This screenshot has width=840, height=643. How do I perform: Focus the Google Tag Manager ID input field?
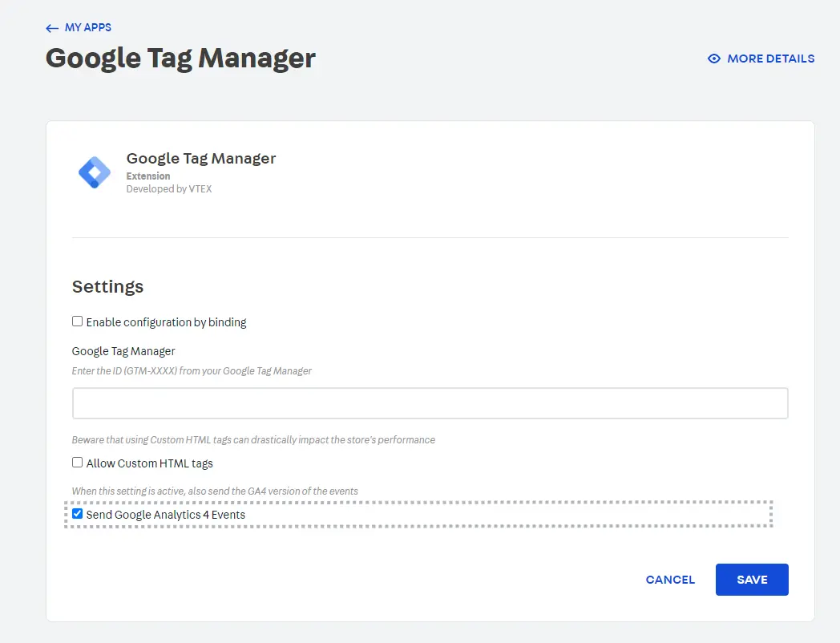(x=430, y=403)
